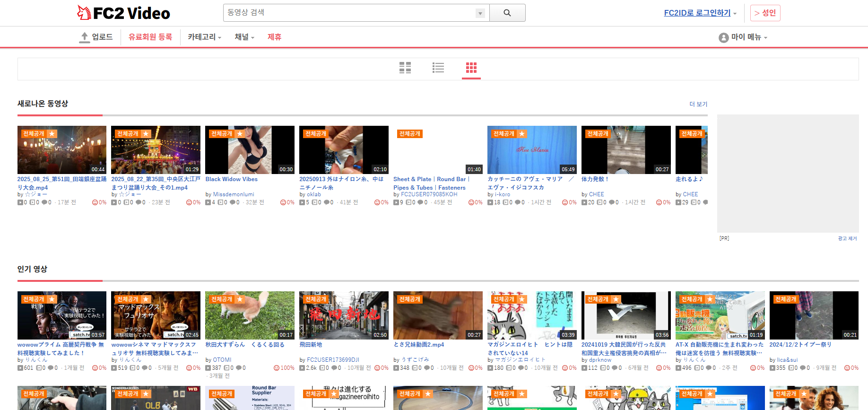Screen dimensions: 868x410
Task: Click the 광고 제거 link
Action: pos(847,238)
